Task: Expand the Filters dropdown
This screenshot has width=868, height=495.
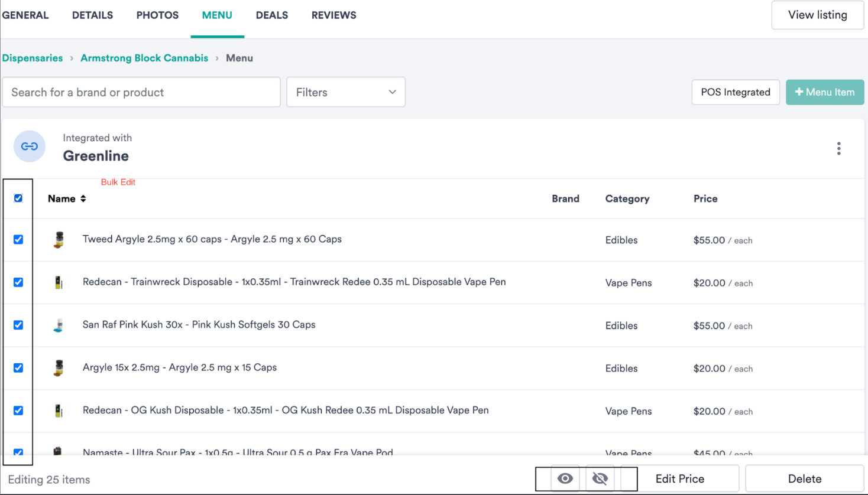Action: click(345, 92)
